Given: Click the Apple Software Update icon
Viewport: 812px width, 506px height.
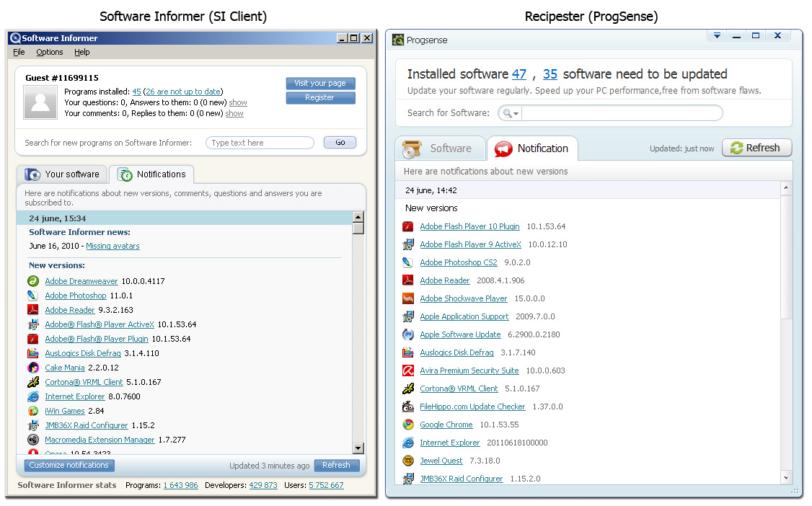Looking at the screenshot, I should click(408, 334).
